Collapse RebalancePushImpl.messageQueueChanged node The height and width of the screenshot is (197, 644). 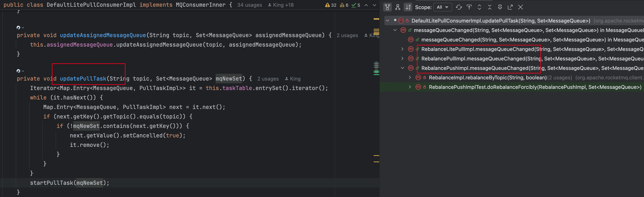[402, 68]
